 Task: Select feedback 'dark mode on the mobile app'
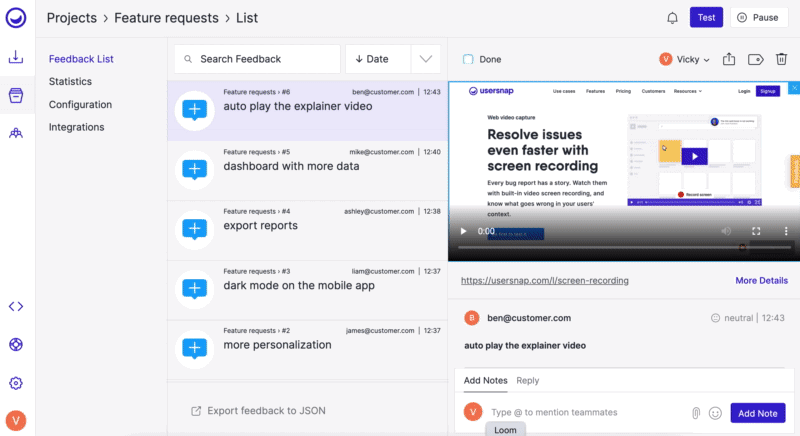point(308,290)
